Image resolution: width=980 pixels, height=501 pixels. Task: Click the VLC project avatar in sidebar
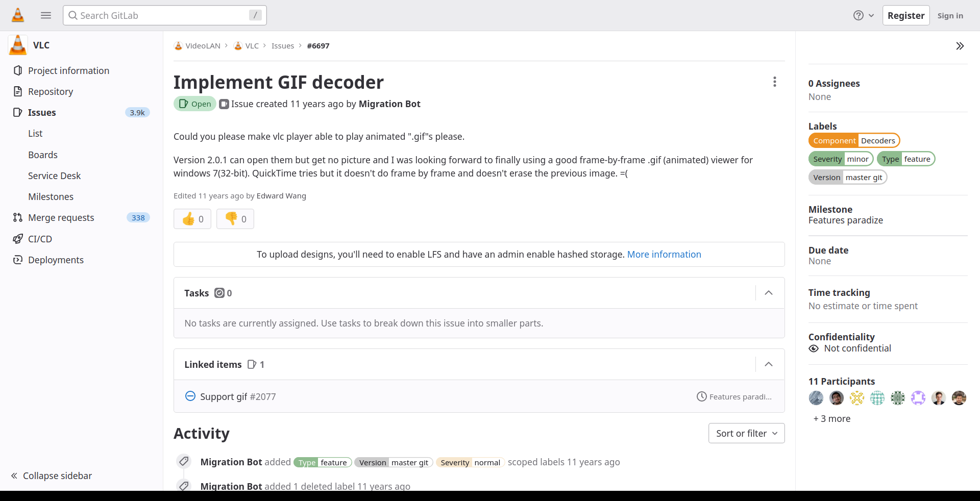click(x=18, y=45)
